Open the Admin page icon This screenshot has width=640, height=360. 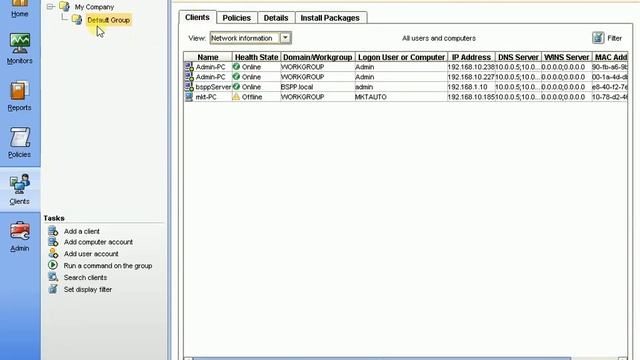pyautogui.click(x=20, y=231)
